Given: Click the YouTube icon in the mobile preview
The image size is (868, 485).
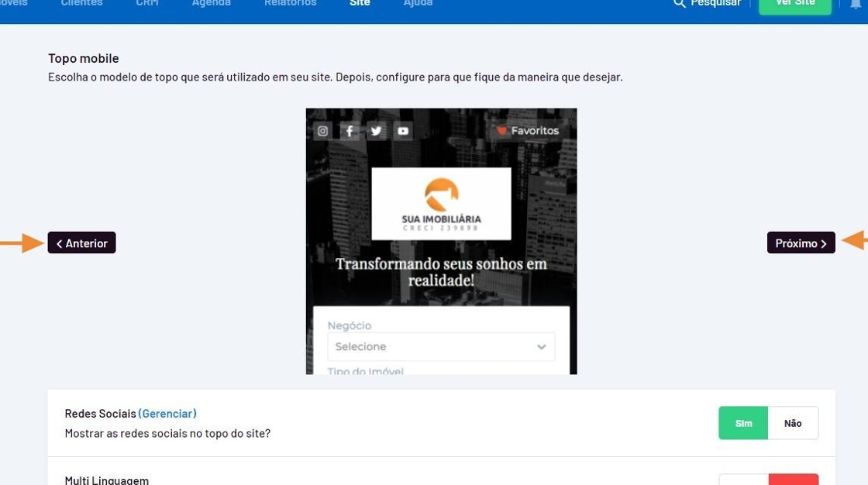Looking at the screenshot, I should click(403, 131).
